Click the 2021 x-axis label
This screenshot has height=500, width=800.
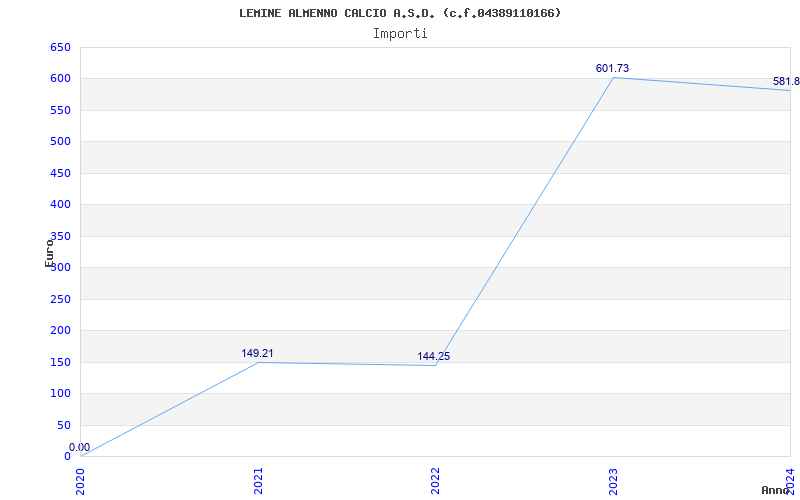click(258, 482)
